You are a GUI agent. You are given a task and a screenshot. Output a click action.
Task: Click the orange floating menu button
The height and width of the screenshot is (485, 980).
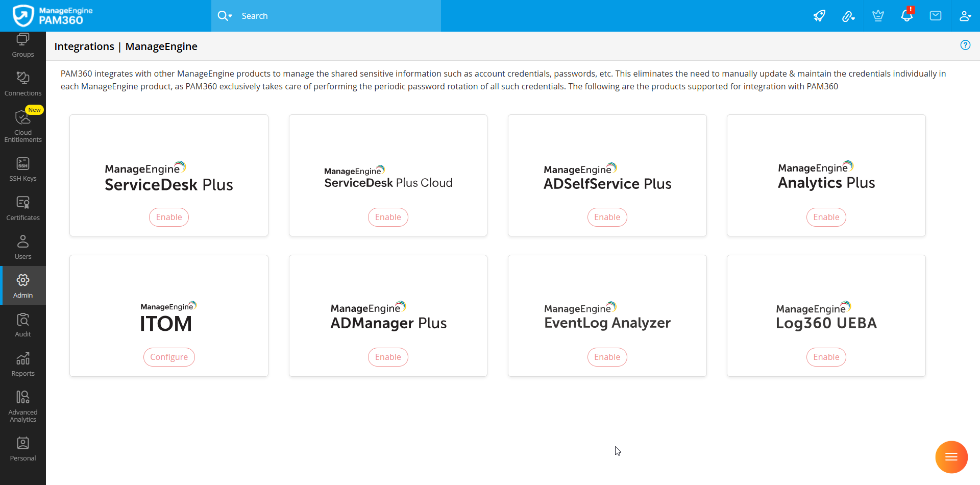click(x=951, y=457)
